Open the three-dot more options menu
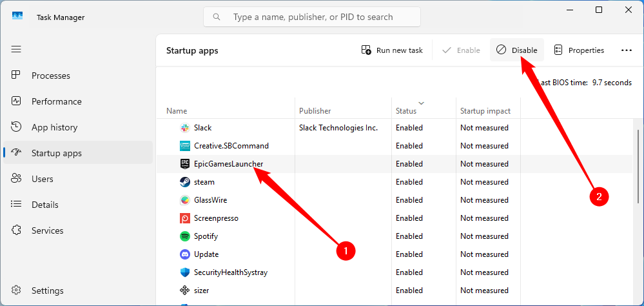Viewport: 644px width, 306px height. pos(627,50)
